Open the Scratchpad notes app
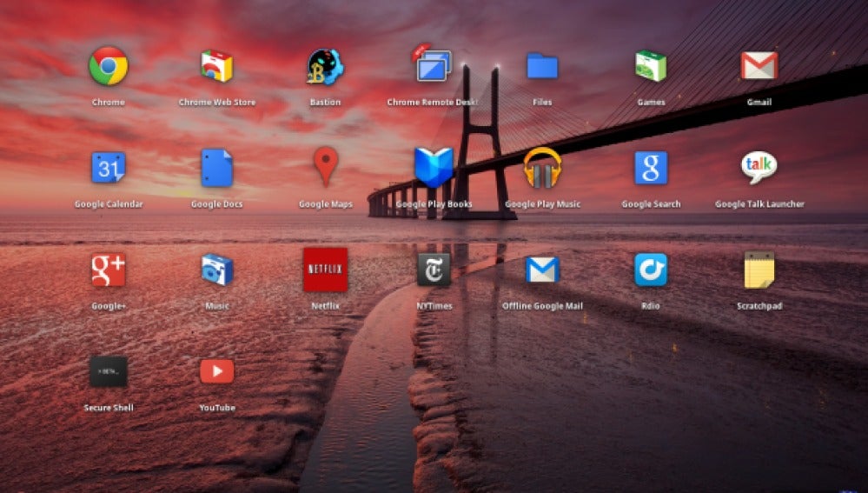Screen dimensions: 868x493 pyautogui.click(x=759, y=270)
